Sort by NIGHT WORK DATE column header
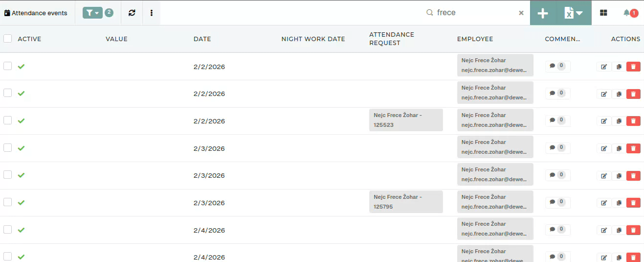 pyautogui.click(x=313, y=39)
